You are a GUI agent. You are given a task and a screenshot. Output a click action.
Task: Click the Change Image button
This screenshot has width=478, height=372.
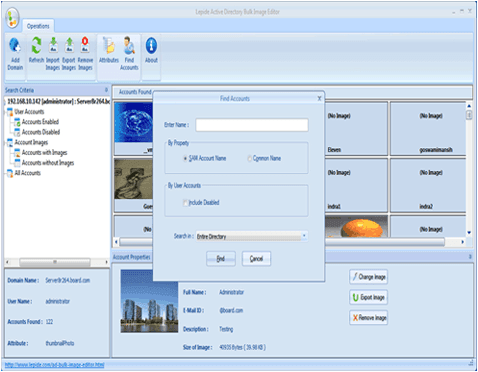coord(368,277)
